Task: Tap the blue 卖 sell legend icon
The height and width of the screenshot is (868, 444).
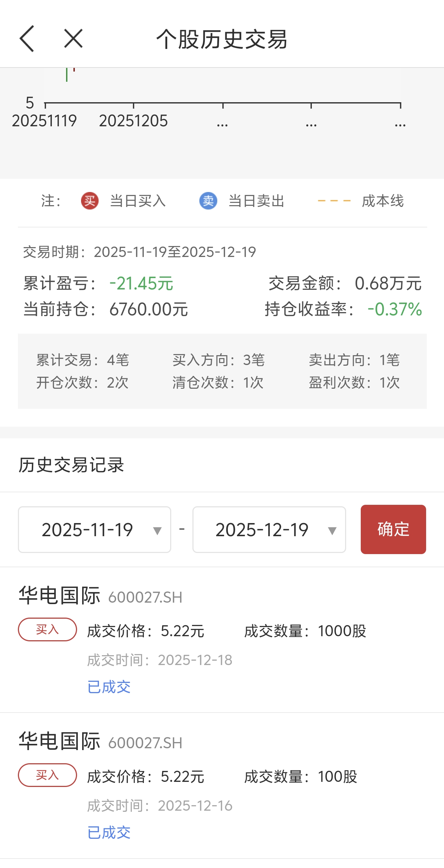Action: pyautogui.click(x=208, y=201)
